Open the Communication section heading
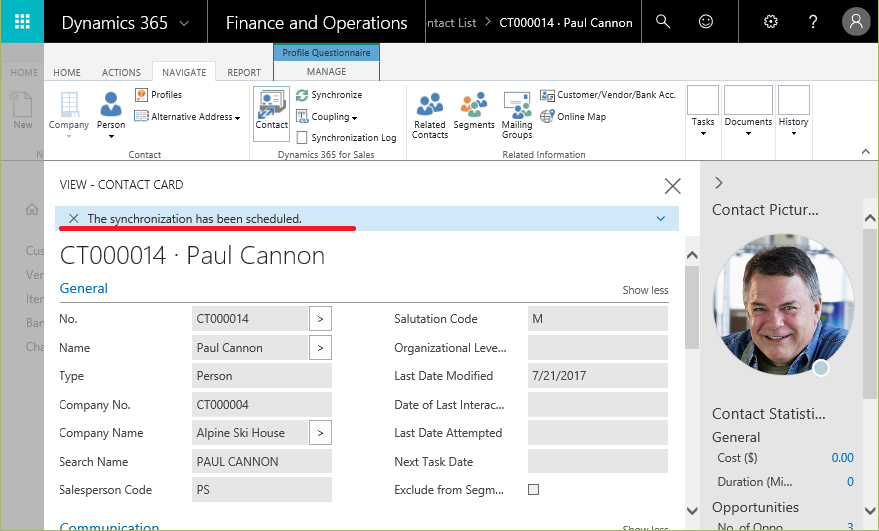This screenshot has height=531, width=879. tap(109, 526)
